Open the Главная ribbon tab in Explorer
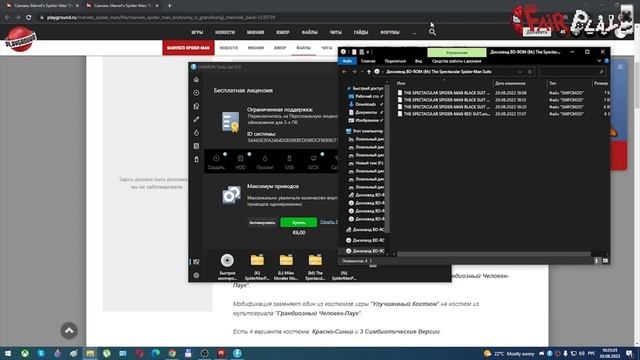Screen dimensions: 640x360 [x=368, y=61]
